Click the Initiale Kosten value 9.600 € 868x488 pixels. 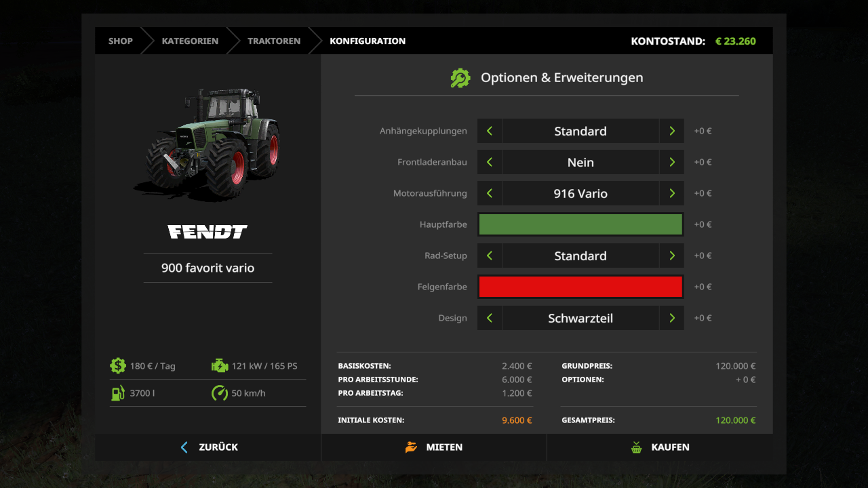tap(517, 420)
